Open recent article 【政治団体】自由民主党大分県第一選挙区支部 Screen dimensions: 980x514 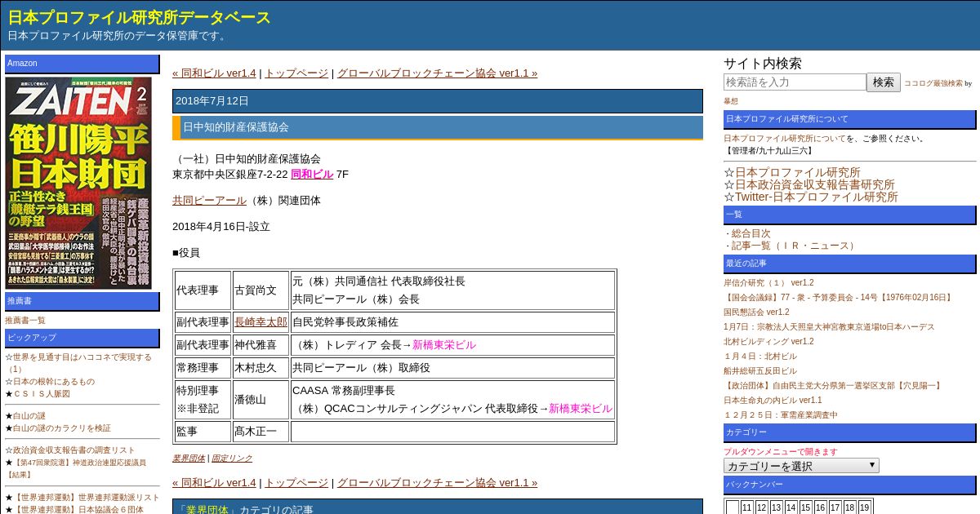pos(833,386)
